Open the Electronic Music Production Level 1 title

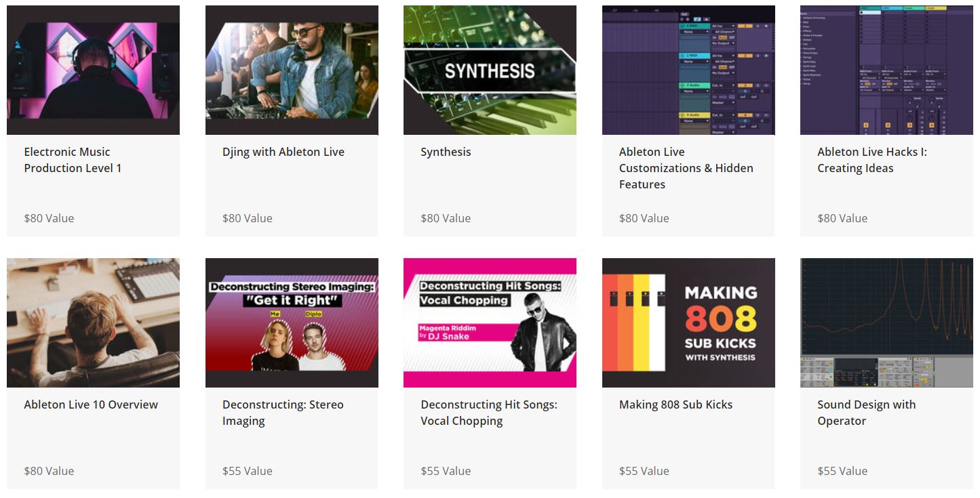coord(73,160)
